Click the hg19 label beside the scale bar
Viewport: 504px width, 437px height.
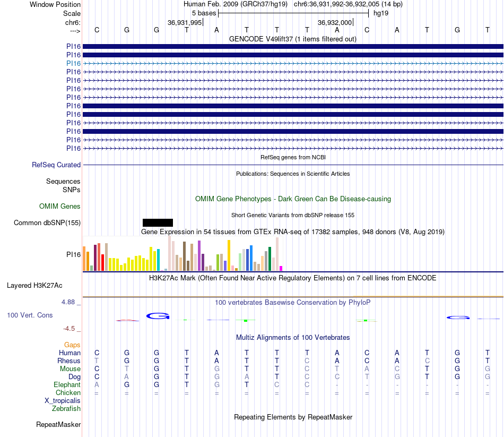[381, 13]
